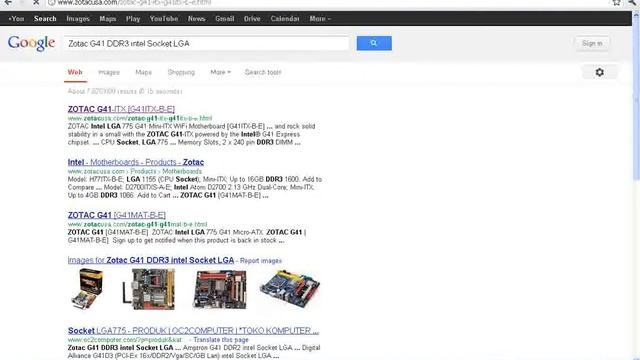Open Images for Zotac G41 DDR3 link
Screen dimensions: 640x360
pyautogui.click(x=151, y=260)
